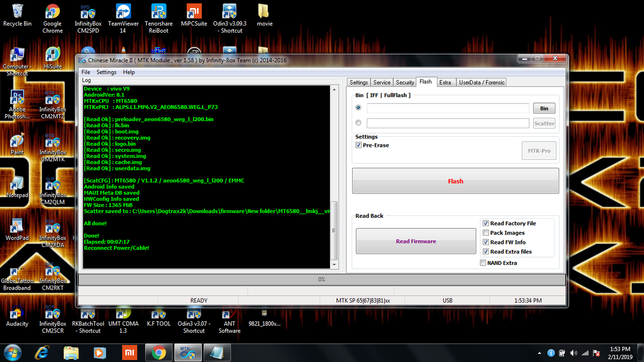
Task: Open Windows Start menu
Action: coord(12,353)
